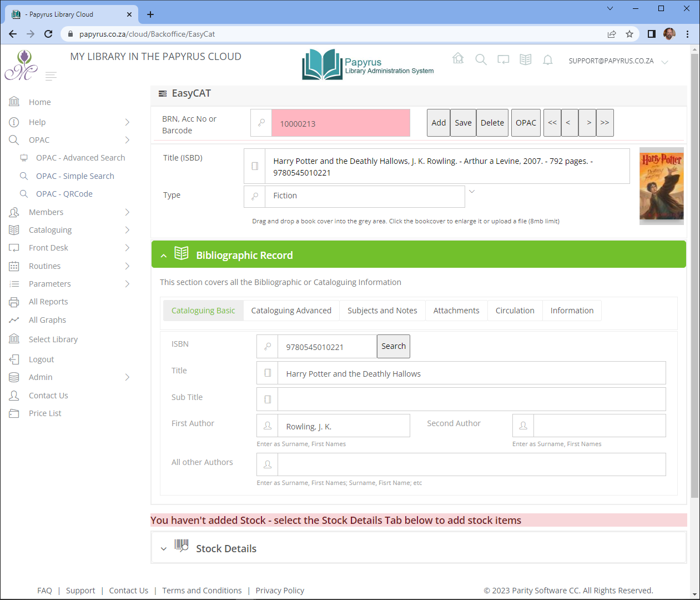Expand the Stock Details section
The image size is (700, 600).
(164, 549)
